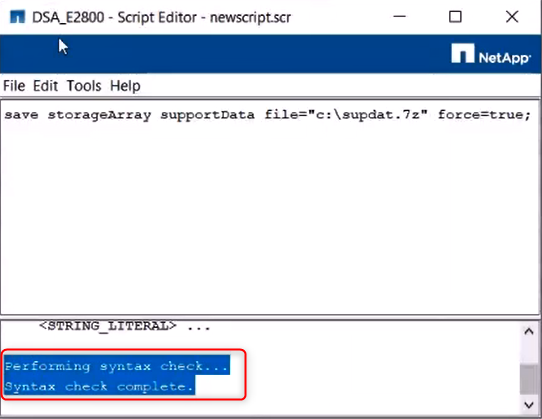Viewport: 542px width, 419px height.
Task: Minimize the Script Editor window
Action: point(400,16)
